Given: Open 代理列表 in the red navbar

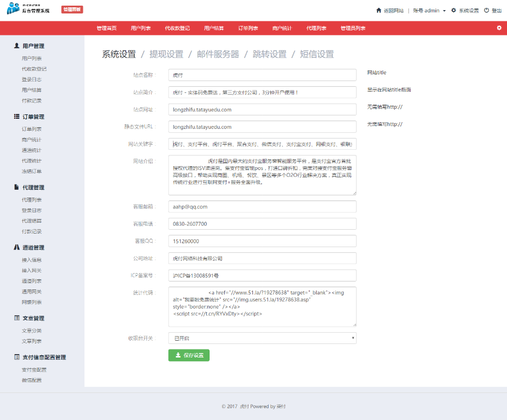Looking at the screenshot, I should pos(316,28).
